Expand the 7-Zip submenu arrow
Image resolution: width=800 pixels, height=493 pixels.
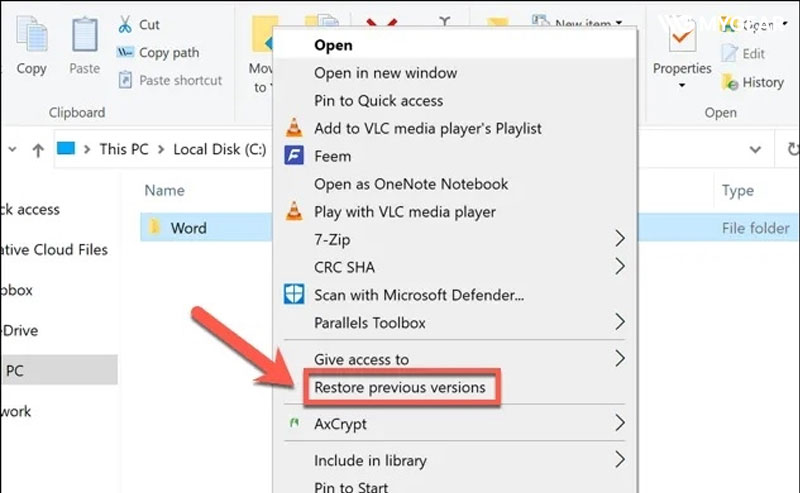[620, 239]
